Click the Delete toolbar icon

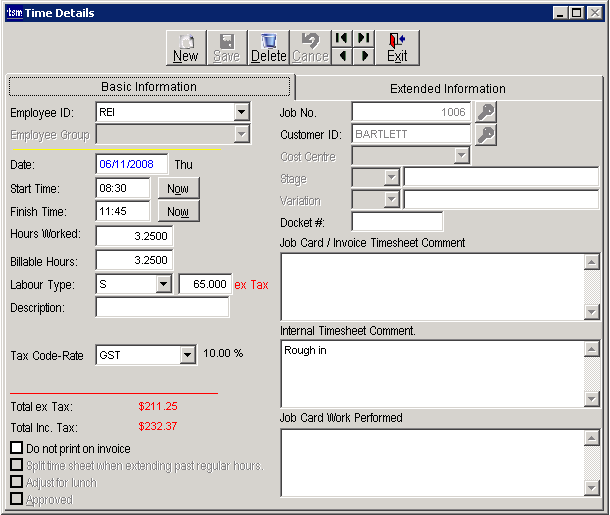point(268,47)
